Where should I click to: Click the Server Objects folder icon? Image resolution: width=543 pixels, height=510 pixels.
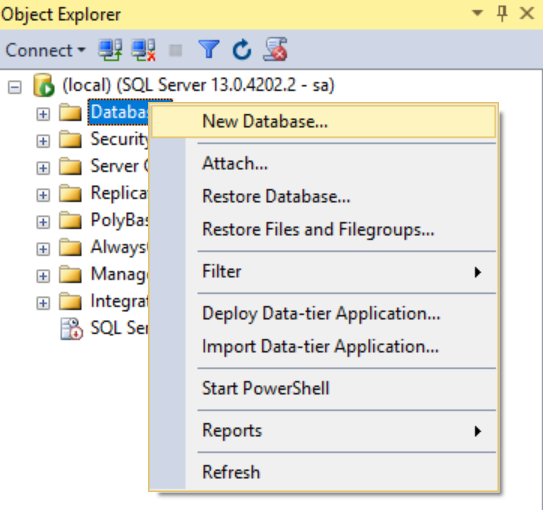point(70,166)
